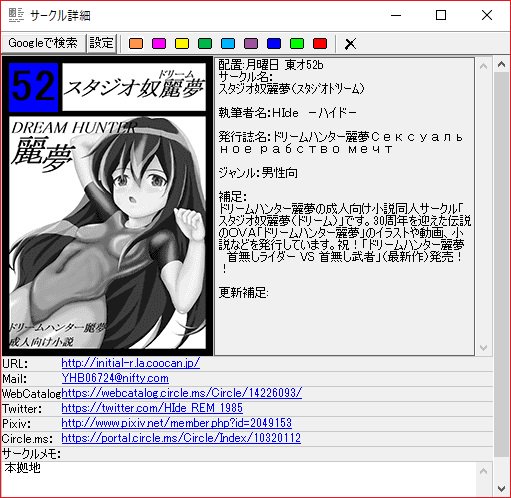
Task: Click the 配置:月曜日 東オ52b text
Action: pos(271,65)
